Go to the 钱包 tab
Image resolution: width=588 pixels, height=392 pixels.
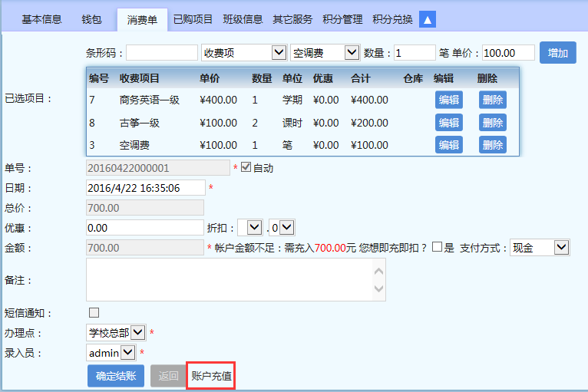[91, 20]
